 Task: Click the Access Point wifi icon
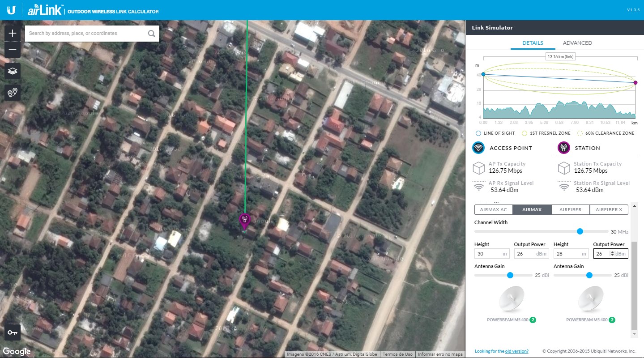point(478,148)
